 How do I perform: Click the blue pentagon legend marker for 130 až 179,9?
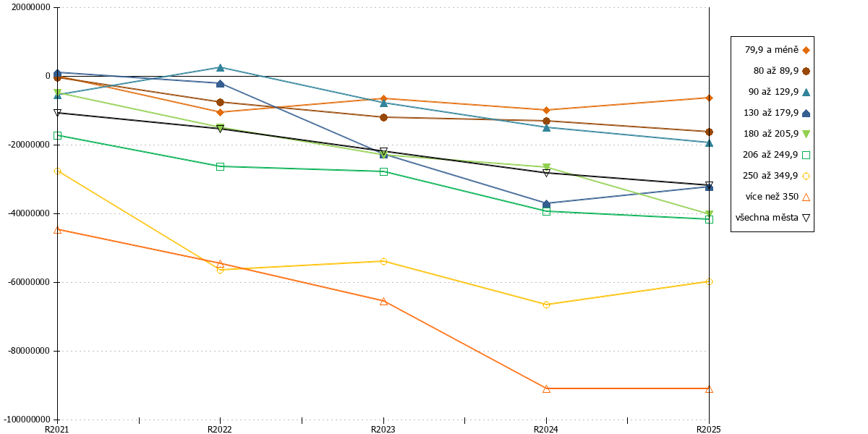click(806, 113)
